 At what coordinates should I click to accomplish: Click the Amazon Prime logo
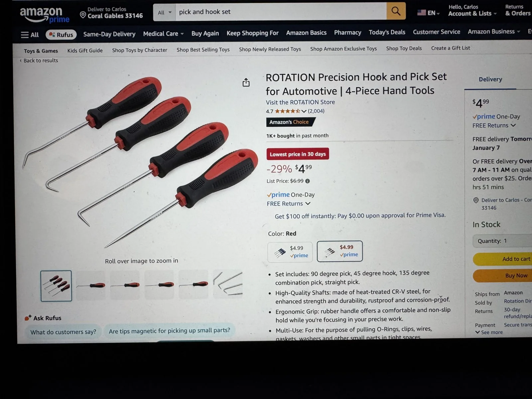click(x=45, y=15)
